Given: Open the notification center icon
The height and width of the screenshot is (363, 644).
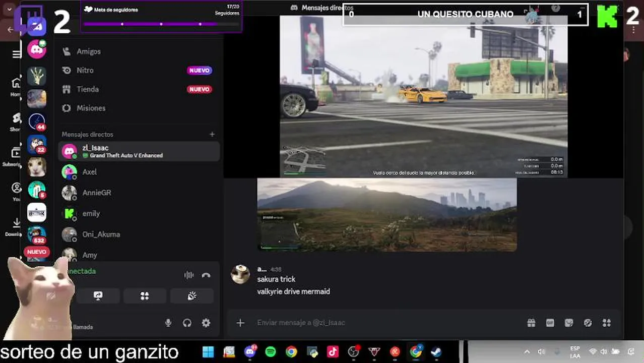Looking at the screenshot, I should (631, 351).
